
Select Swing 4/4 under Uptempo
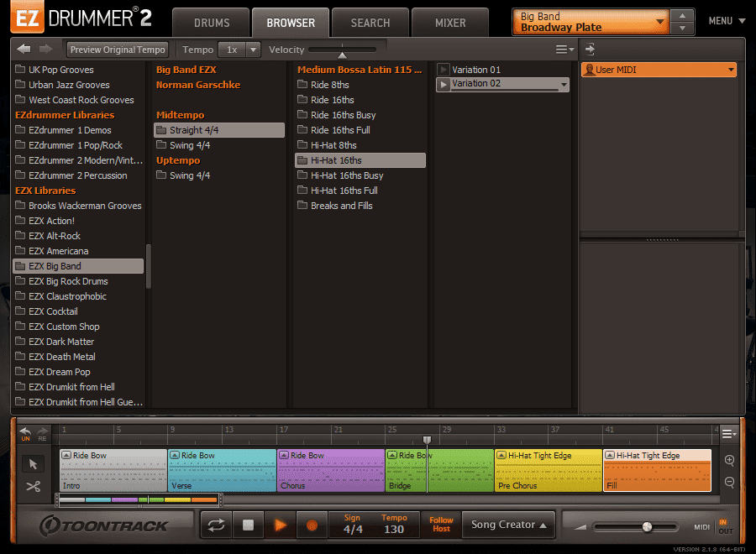click(219, 175)
